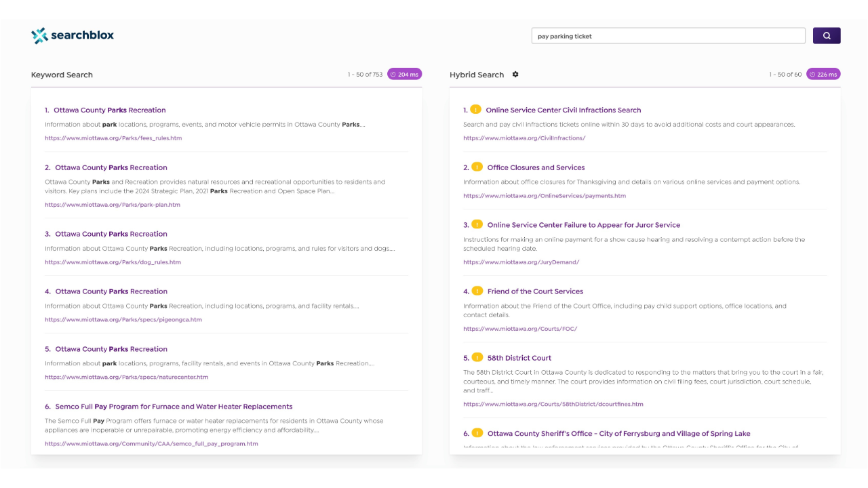Click yellow badge beside Ottawa County Sheriff's Office
This screenshot has height=488, width=868.
pyautogui.click(x=477, y=432)
